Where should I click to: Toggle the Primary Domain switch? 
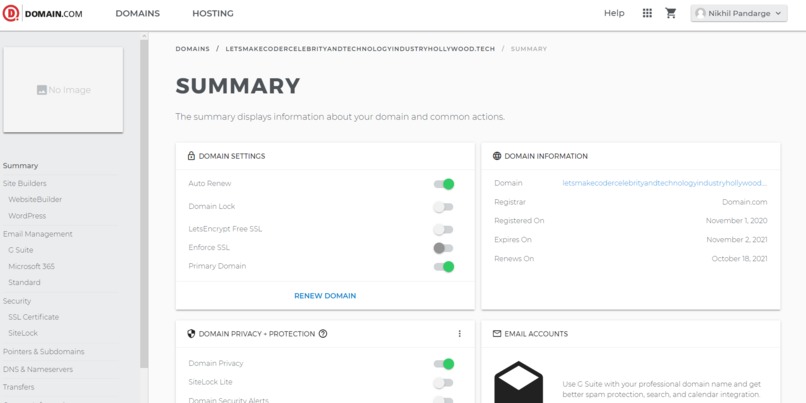(x=444, y=267)
